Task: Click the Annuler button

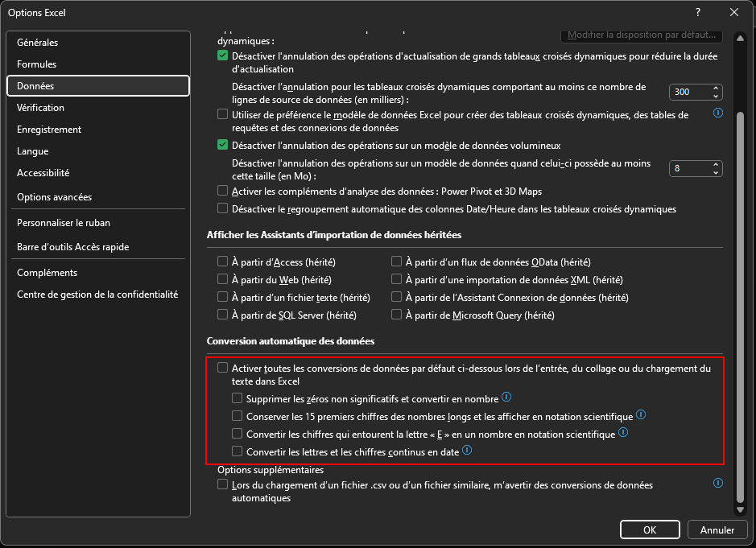Action: (717, 530)
